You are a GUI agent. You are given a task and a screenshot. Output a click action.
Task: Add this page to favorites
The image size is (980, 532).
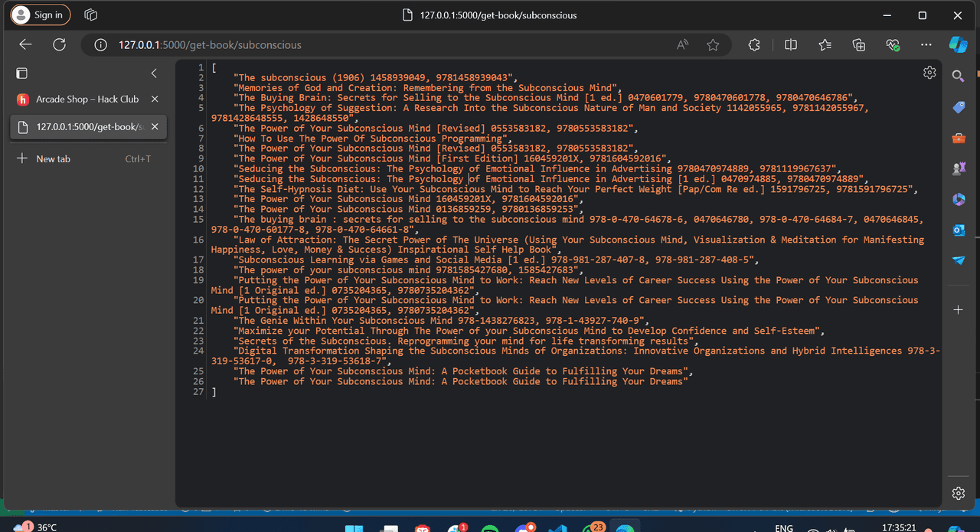coord(713,45)
